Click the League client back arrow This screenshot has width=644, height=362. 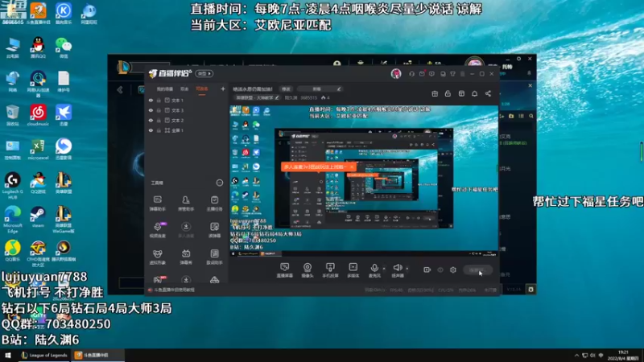120,89
